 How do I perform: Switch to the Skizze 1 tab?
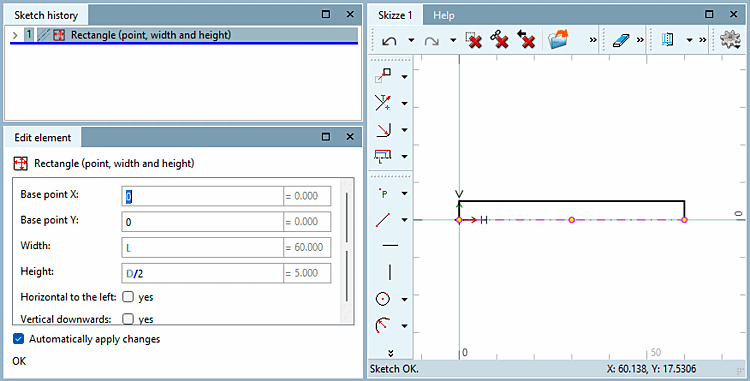(395, 15)
